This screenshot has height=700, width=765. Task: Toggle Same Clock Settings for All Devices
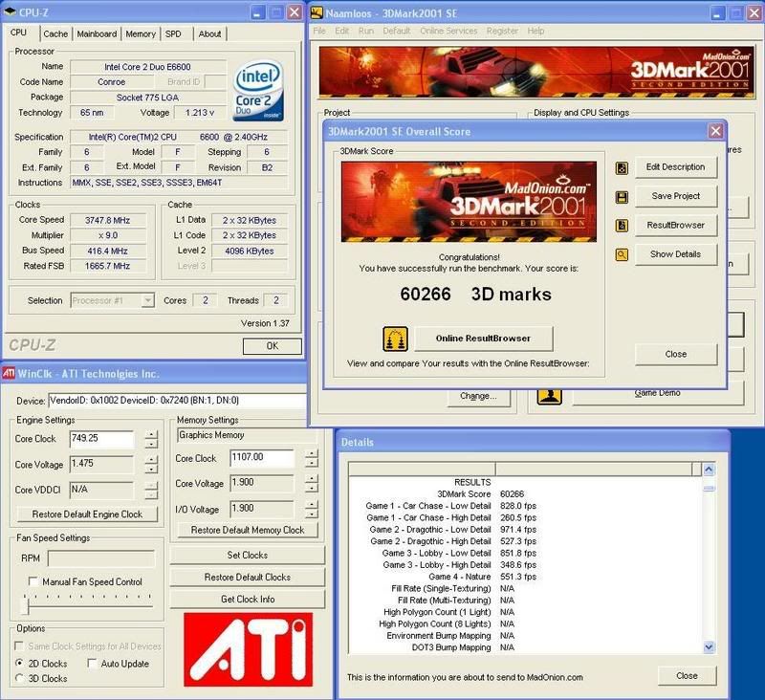pyautogui.click(x=19, y=645)
